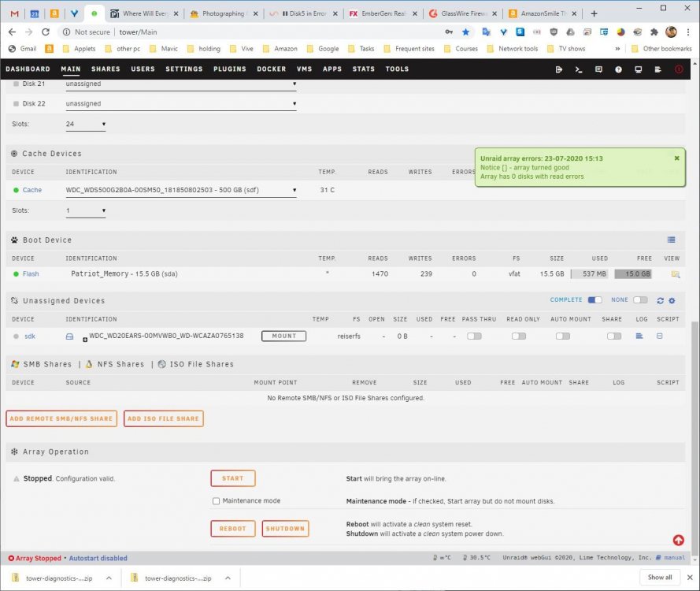700x591 pixels.
Task: Start the array
Action: [x=232, y=478]
